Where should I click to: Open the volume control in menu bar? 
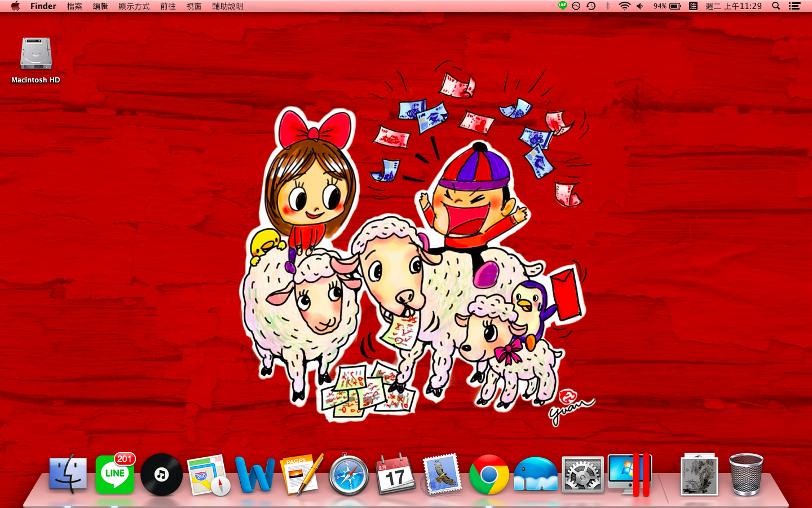tap(640, 6)
